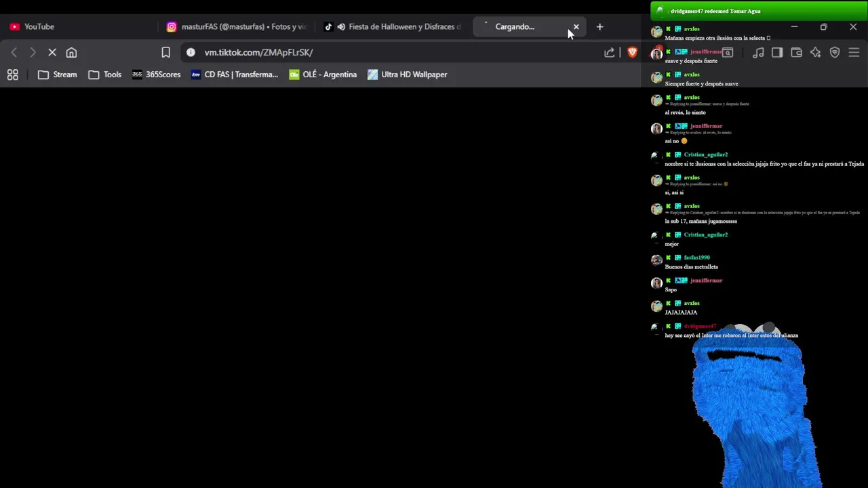This screenshot has width=868, height=488.
Task: Toggle the browser sidebar panel icon
Action: click(777, 52)
